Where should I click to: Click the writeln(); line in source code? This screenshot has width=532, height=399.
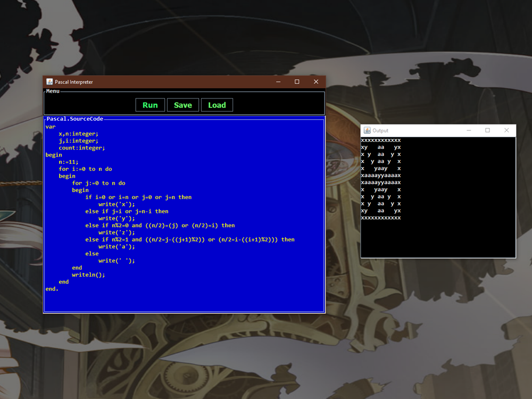click(88, 275)
